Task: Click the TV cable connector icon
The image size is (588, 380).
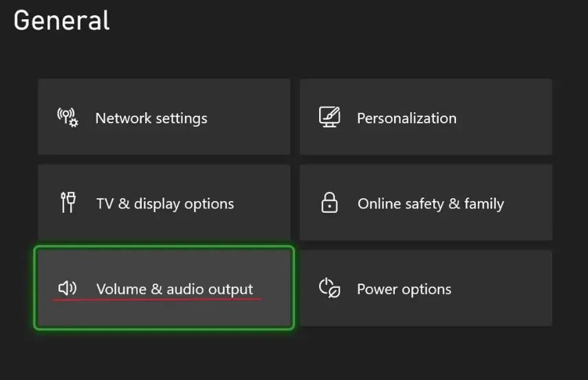Action: pyautogui.click(x=67, y=203)
